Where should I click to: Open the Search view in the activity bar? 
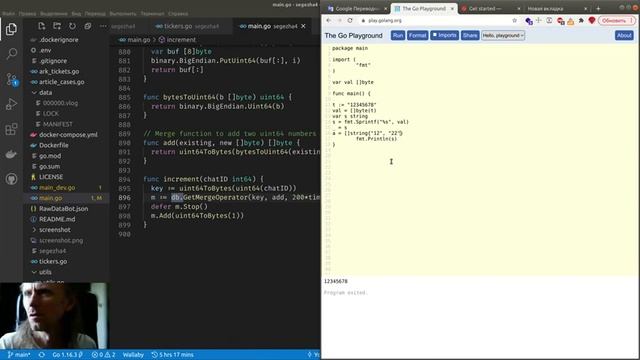[x=11, y=53]
